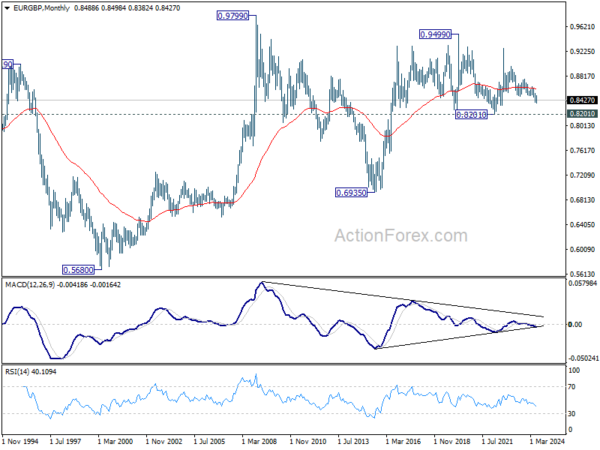Click the 1 Mar 2024 date label
The width and height of the screenshot is (600, 450).
coord(546,442)
